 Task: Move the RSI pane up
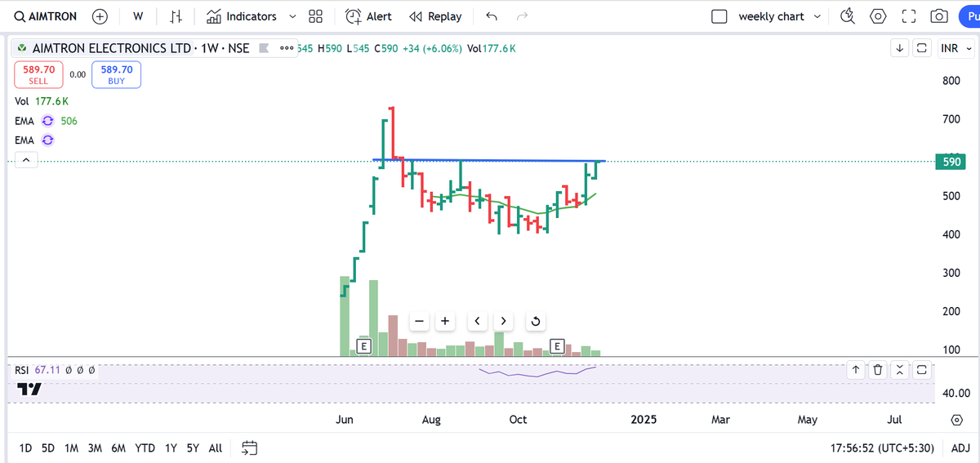pos(856,370)
